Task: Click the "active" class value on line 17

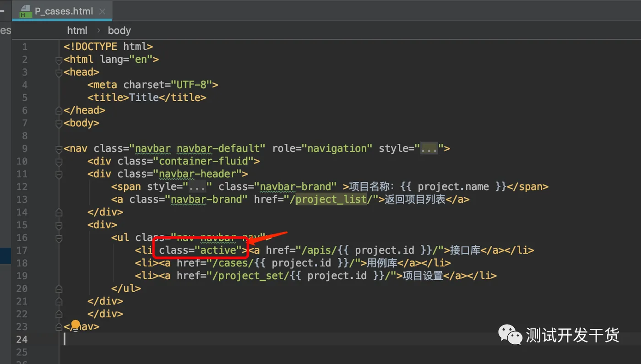Action: (218, 250)
